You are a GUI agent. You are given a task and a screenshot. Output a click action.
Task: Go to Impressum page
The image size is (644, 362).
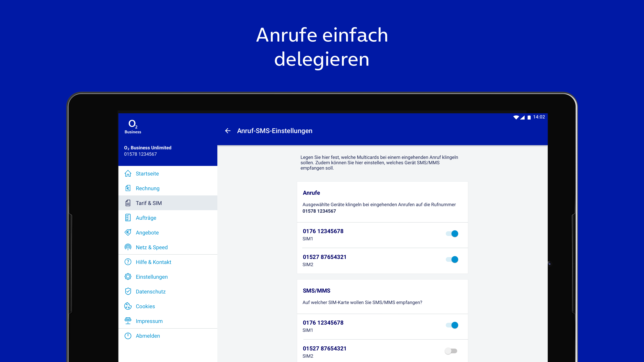click(149, 321)
